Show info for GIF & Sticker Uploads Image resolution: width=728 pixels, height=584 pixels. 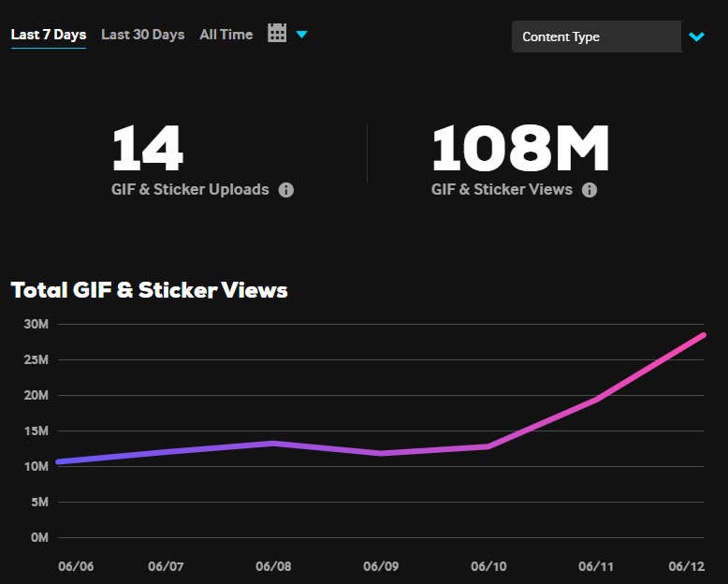(286, 190)
